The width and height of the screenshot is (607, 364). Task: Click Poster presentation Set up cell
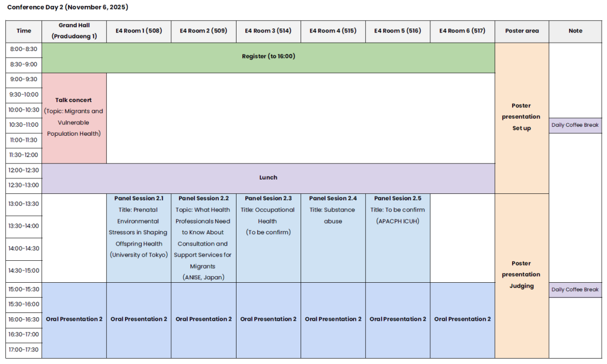tap(522, 117)
